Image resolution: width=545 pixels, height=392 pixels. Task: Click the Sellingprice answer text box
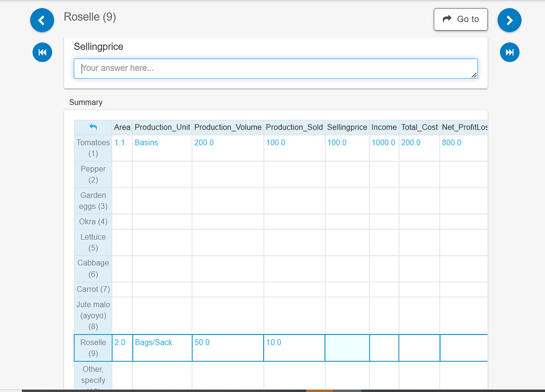coord(275,68)
